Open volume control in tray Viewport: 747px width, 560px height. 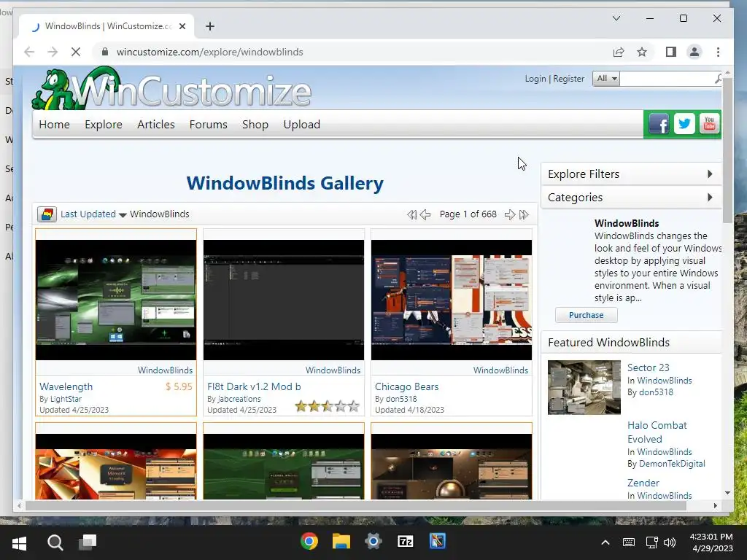tap(670, 542)
